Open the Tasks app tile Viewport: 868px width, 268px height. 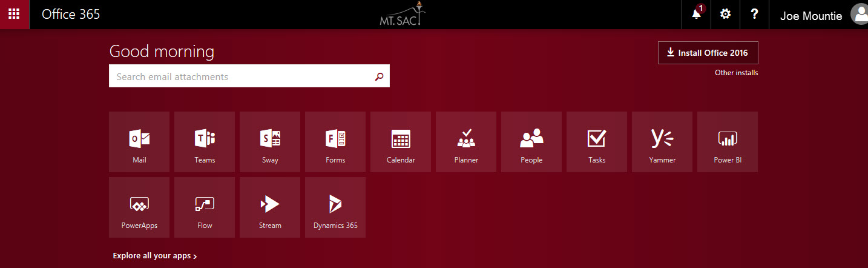click(597, 142)
